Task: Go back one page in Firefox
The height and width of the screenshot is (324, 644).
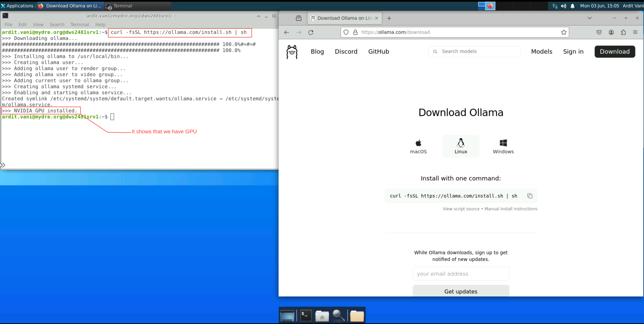Action: point(286,32)
